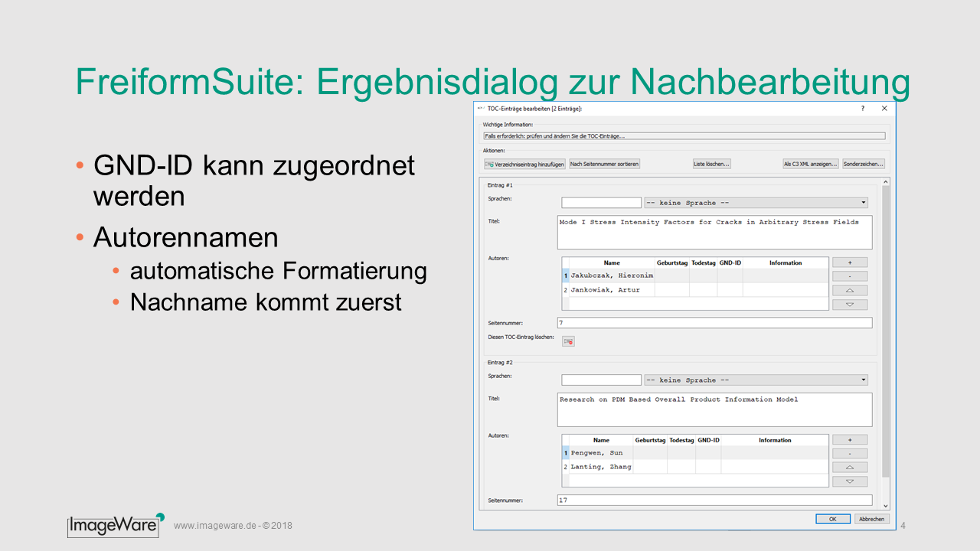The width and height of the screenshot is (980, 551).
Task: Click the Eintrag #1 title text area
Action: click(x=714, y=232)
